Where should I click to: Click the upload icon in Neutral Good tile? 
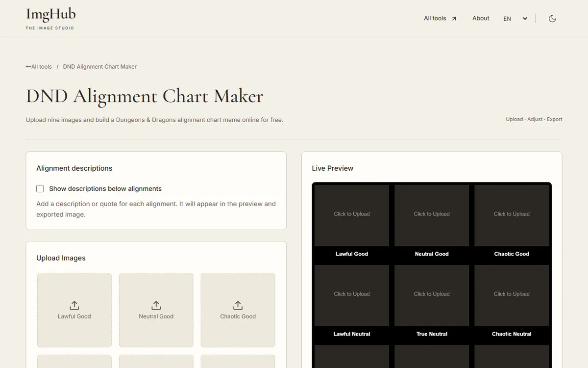coord(156,305)
